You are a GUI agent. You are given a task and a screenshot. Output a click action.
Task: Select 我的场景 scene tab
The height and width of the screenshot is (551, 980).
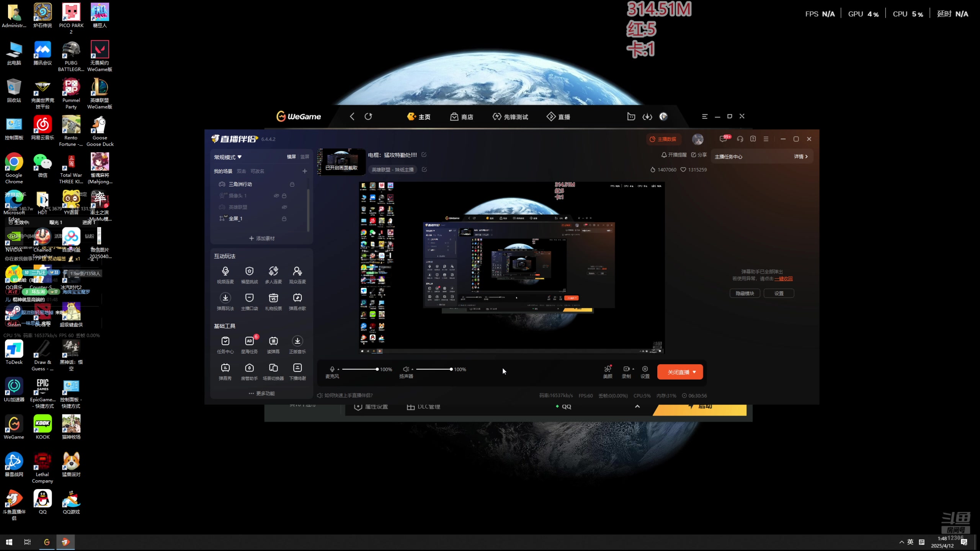pyautogui.click(x=223, y=171)
